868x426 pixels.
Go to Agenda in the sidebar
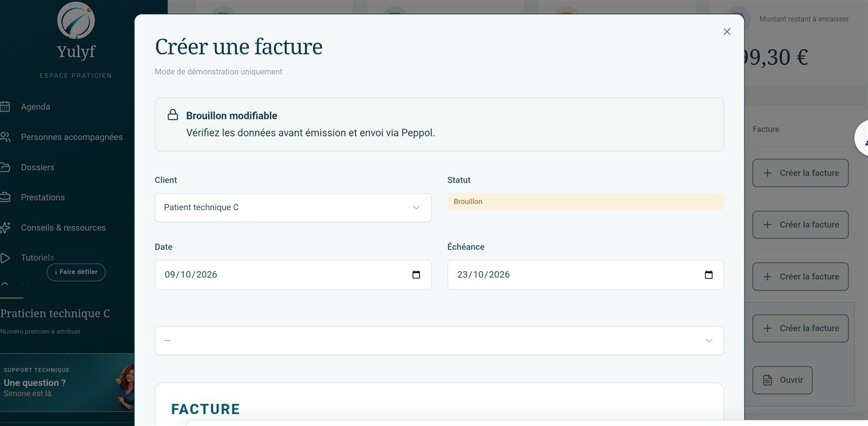[x=36, y=107]
